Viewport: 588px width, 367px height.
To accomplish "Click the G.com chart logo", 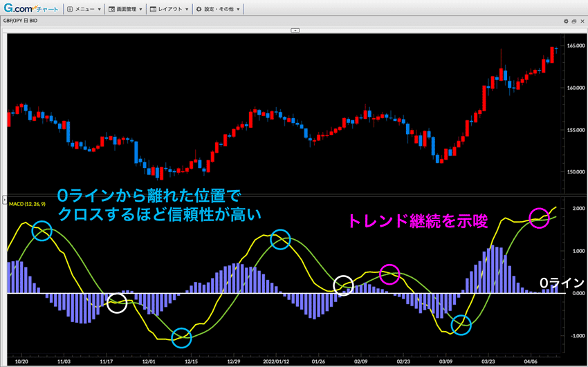I will coord(31,10).
